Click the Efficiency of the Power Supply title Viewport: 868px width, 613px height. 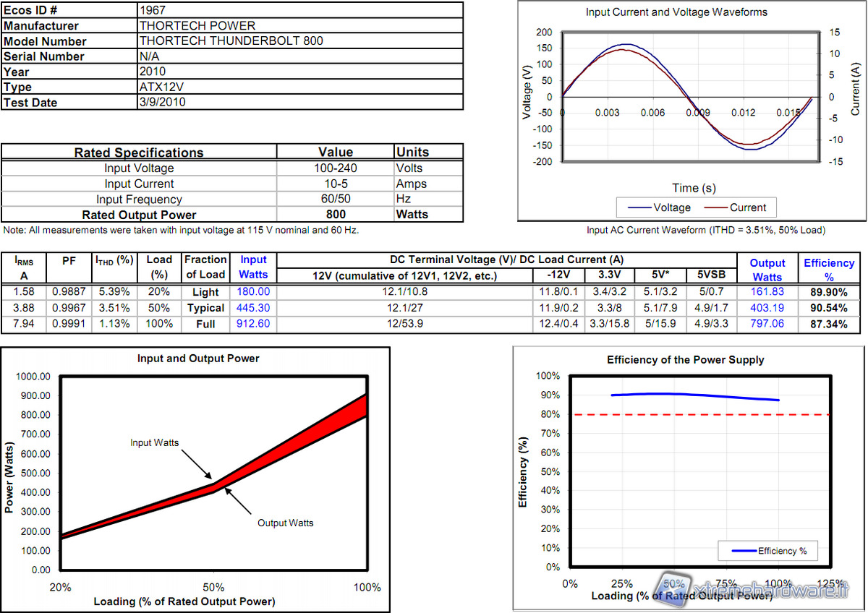click(x=685, y=359)
